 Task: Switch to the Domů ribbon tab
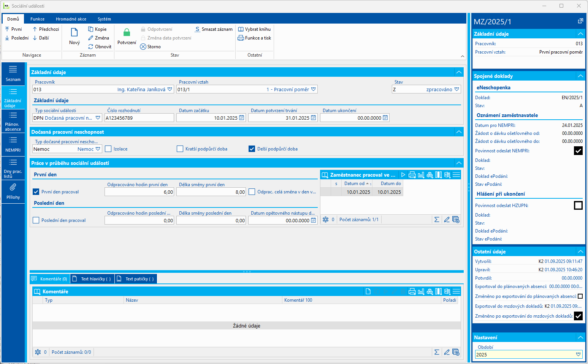coord(13,19)
